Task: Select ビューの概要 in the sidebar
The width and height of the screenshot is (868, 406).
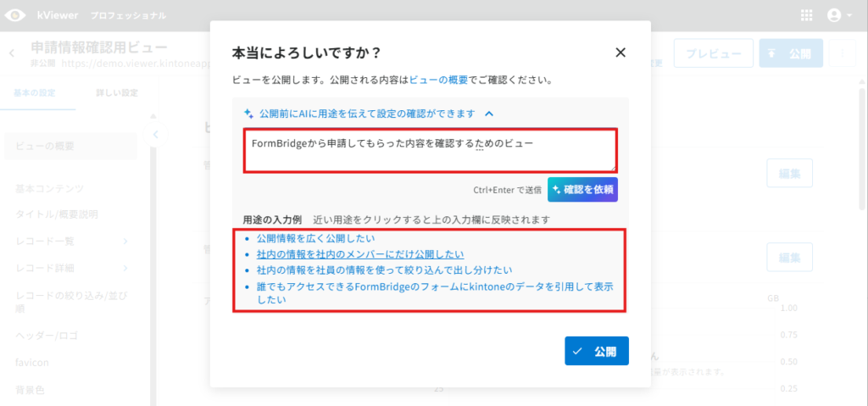Action: point(70,147)
